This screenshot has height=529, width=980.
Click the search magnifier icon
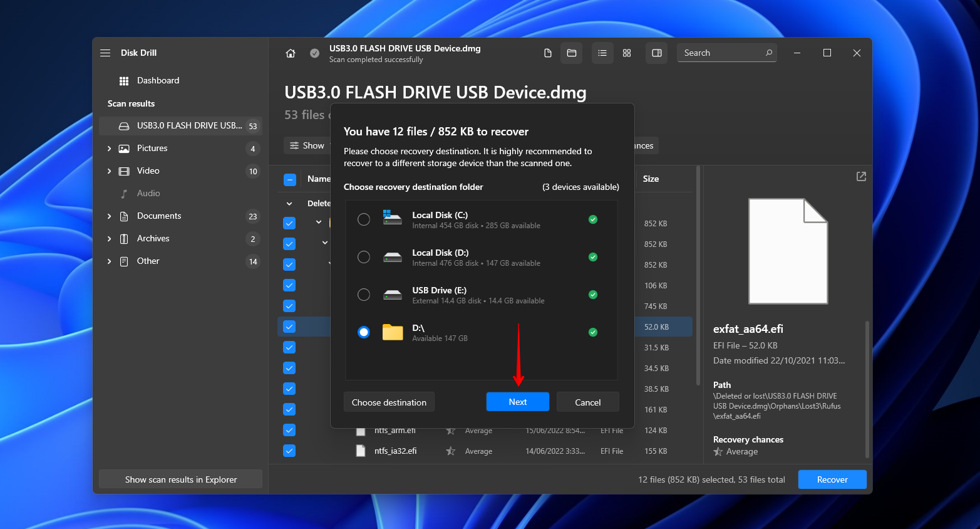pyautogui.click(x=769, y=53)
